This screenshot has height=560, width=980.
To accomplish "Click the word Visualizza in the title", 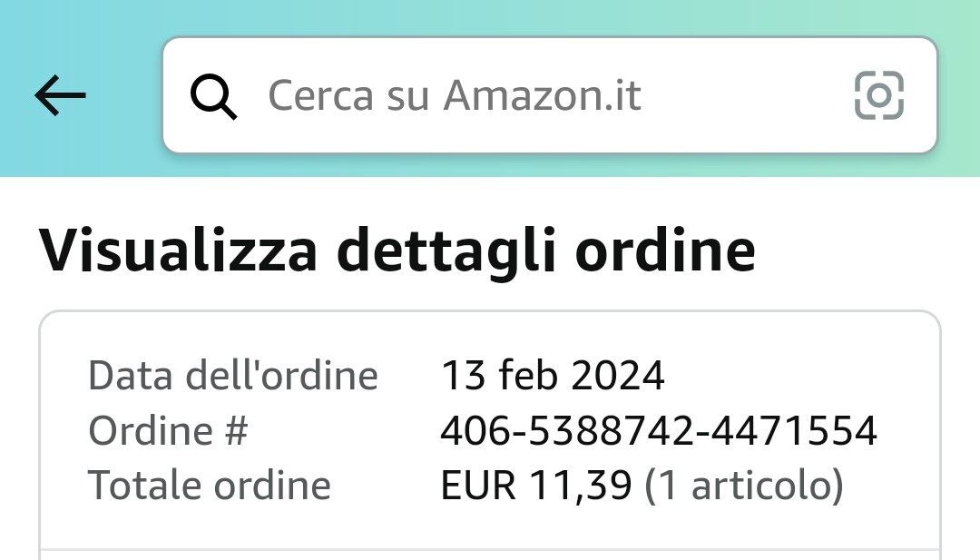I will click(x=178, y=251).
